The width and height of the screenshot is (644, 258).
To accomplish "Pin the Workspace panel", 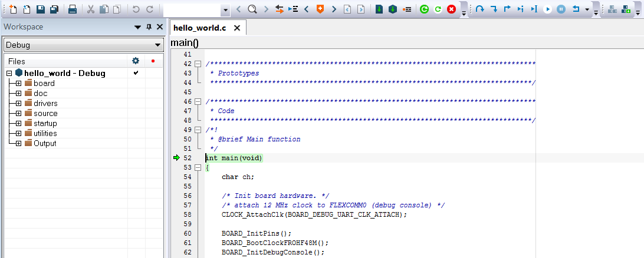I will click(149, 27).
